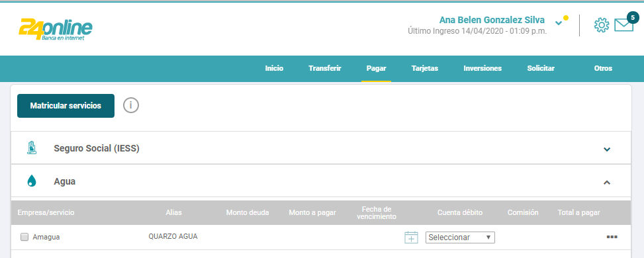Open the calendar icon in Amagua row

[x=411, y=237]
